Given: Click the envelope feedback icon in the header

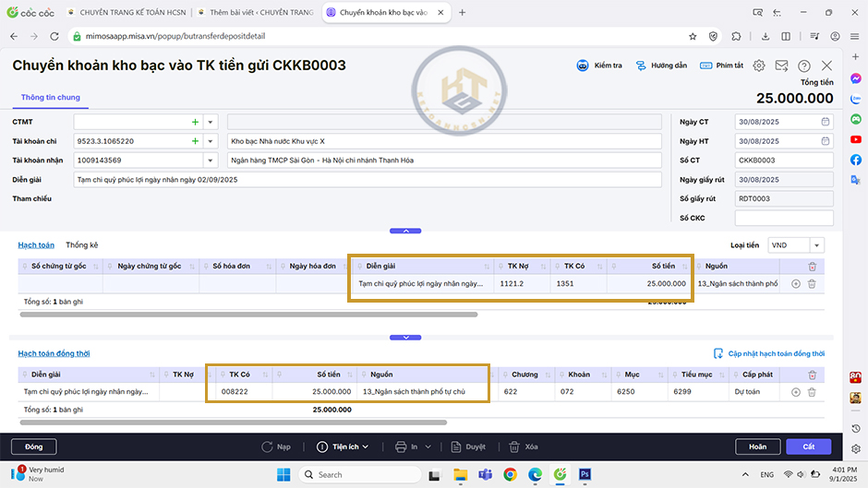Looking at the screenshot, I should click(781, 65).
